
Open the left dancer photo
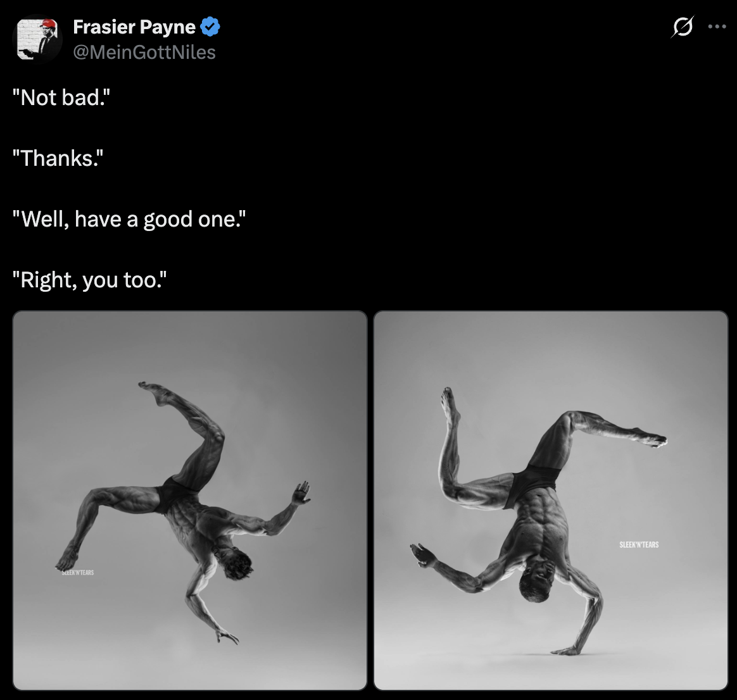tap(190, 501)
